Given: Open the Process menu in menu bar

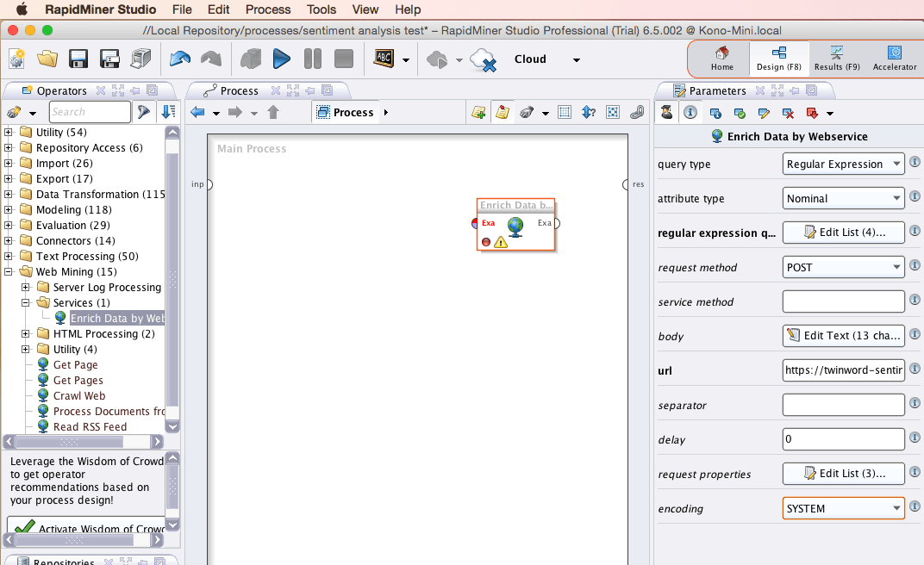Looking at the screenshot, I should tap(268, 9).
